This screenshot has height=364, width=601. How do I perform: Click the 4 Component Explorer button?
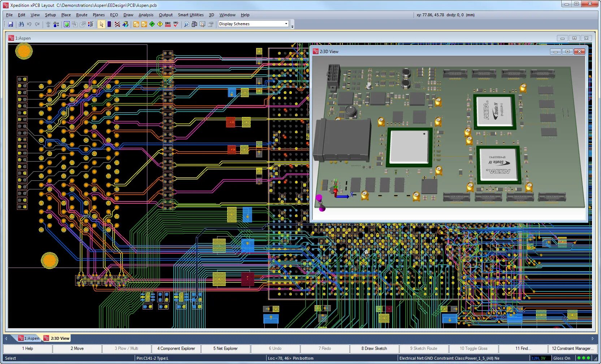coord(176,348)
